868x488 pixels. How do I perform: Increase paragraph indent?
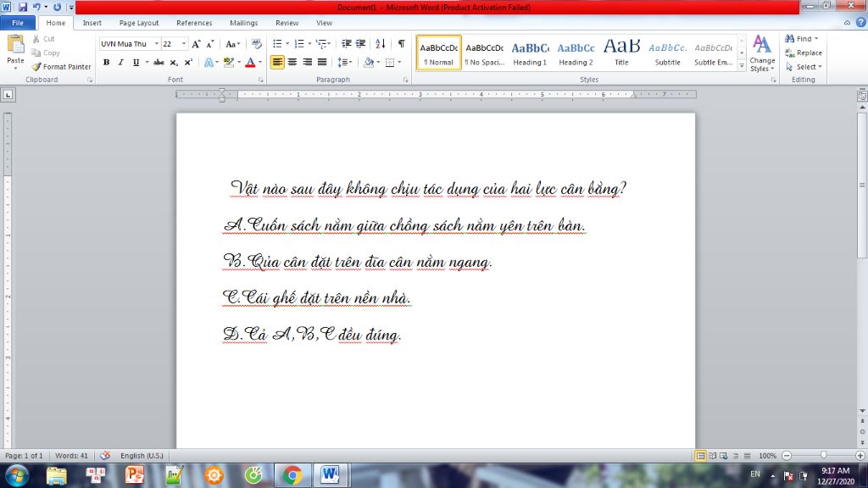361,44
